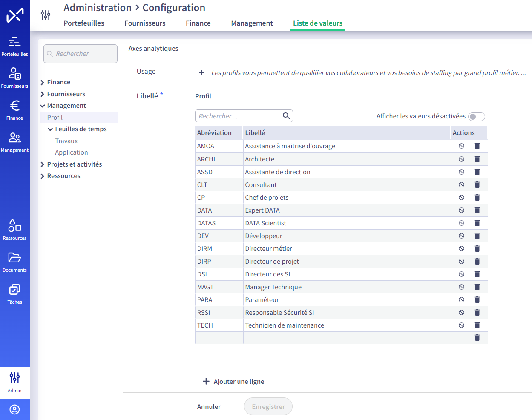Image resolution: width=532 pixels, height=420 pixels.
Task: Click the configuration sliders header icon
Action: click(46, 15)
